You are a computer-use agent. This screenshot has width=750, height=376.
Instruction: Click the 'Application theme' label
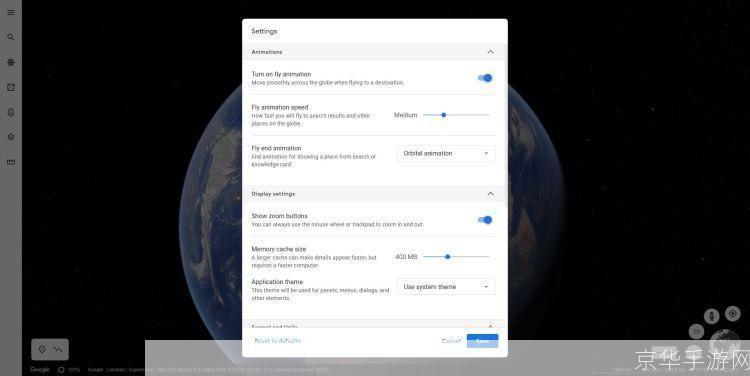pyautogui.click(x=277, y=282)
